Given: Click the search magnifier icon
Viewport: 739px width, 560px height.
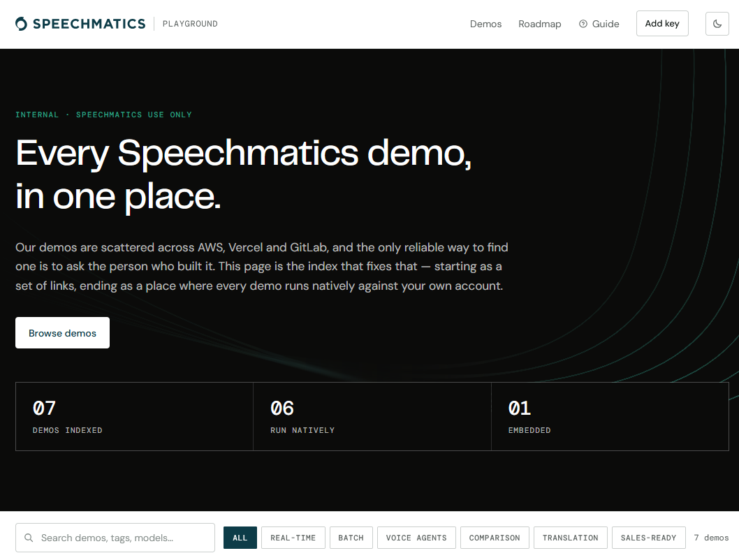Looking at the screenshot, I should click(29, 538).
